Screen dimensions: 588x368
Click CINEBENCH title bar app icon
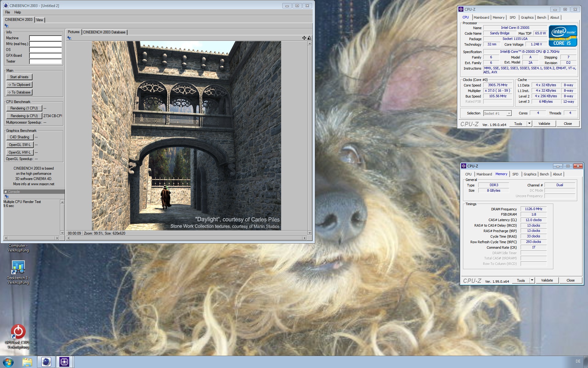(x=6, y=6)
